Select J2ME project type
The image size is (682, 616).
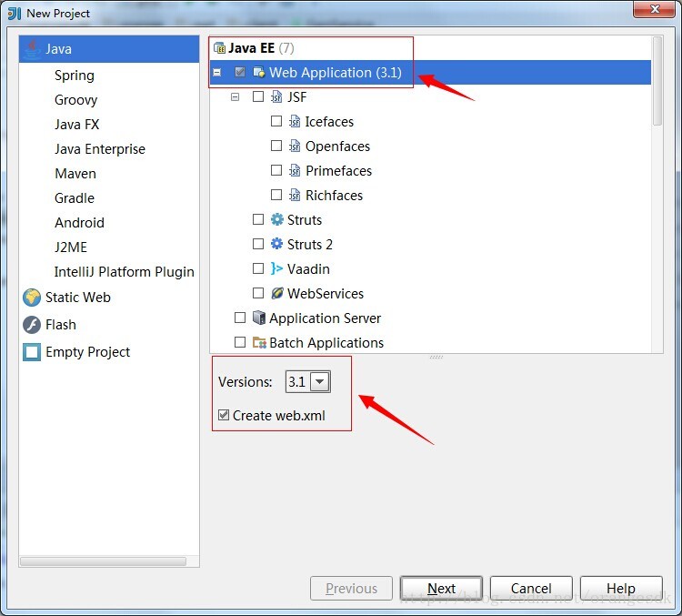coord(71,247)
